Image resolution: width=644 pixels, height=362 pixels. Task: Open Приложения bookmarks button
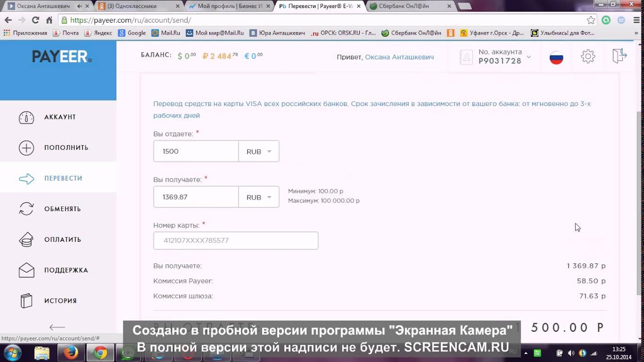tap(25, 33)
